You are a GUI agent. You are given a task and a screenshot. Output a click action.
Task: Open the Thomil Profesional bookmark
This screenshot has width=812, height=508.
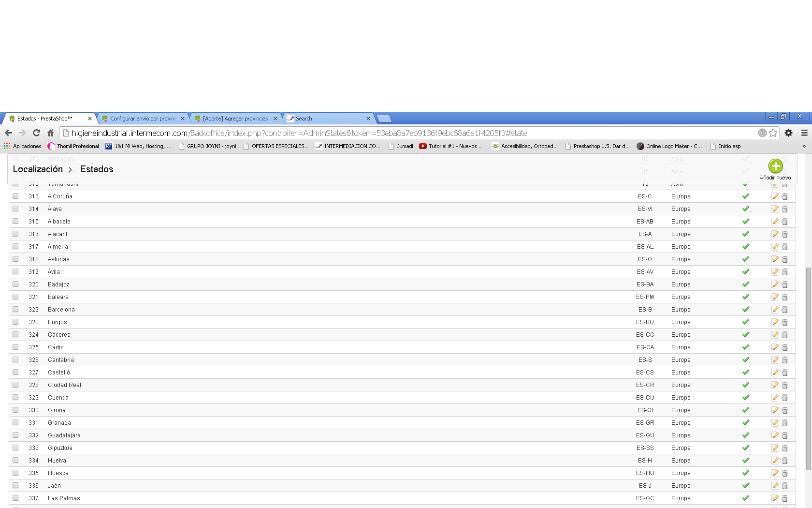point(73,146)
